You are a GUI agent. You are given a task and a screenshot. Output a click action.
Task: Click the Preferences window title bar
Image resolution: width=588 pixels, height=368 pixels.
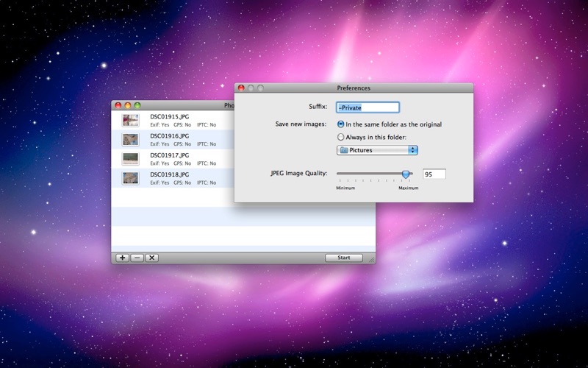coord(354,88)
